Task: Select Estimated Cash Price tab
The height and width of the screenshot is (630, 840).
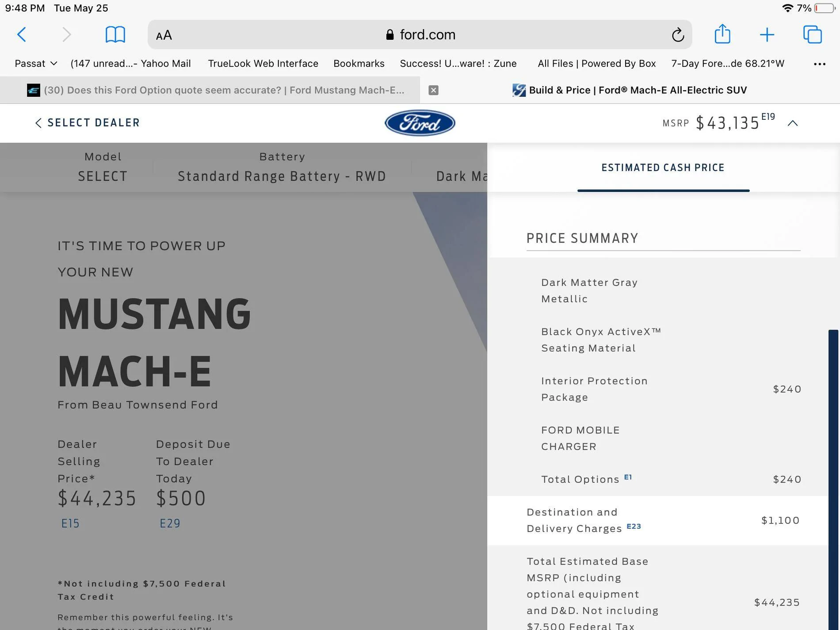Action: click(x=663, y=168)
